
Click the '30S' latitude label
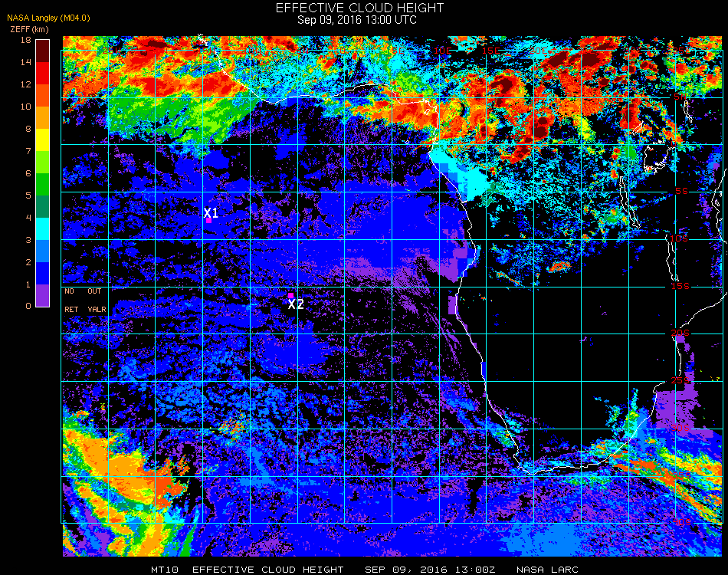(680, 429)
